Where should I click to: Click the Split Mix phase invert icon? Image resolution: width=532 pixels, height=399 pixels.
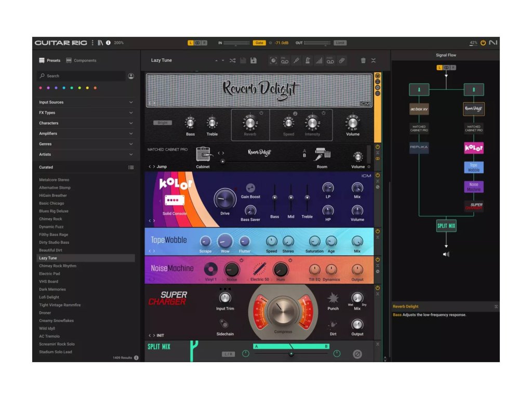click(x=357, y=354)
